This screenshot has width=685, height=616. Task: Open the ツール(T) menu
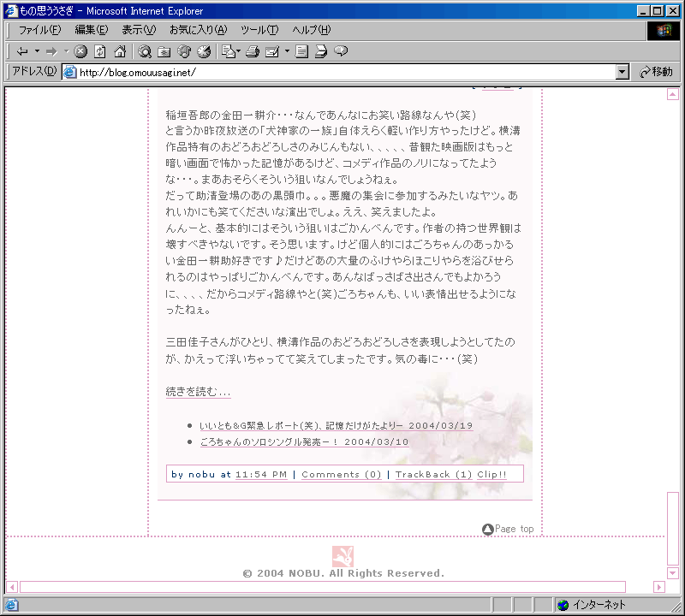pyautogui.click(x=259, y=30)
